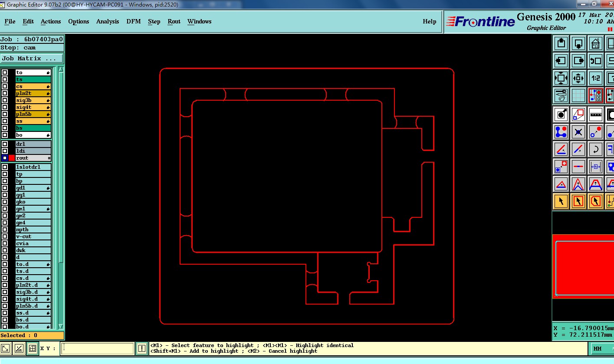Select the gko layer row
The height and width of the screenshot is (364, 614).
[x=33, y=202]
